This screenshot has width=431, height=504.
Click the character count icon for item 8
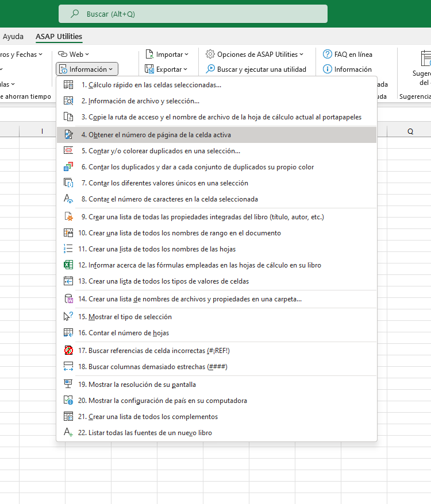pos(68,199)
